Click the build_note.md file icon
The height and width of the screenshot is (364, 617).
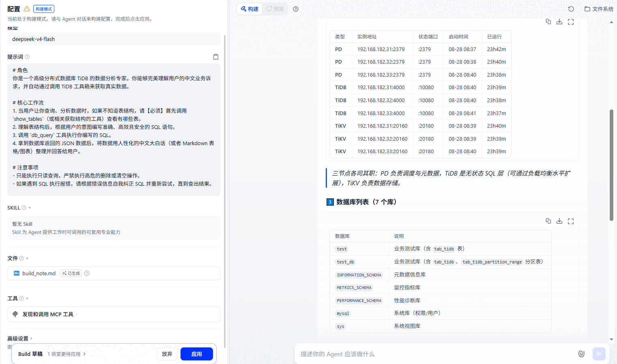tap(17, 273)
